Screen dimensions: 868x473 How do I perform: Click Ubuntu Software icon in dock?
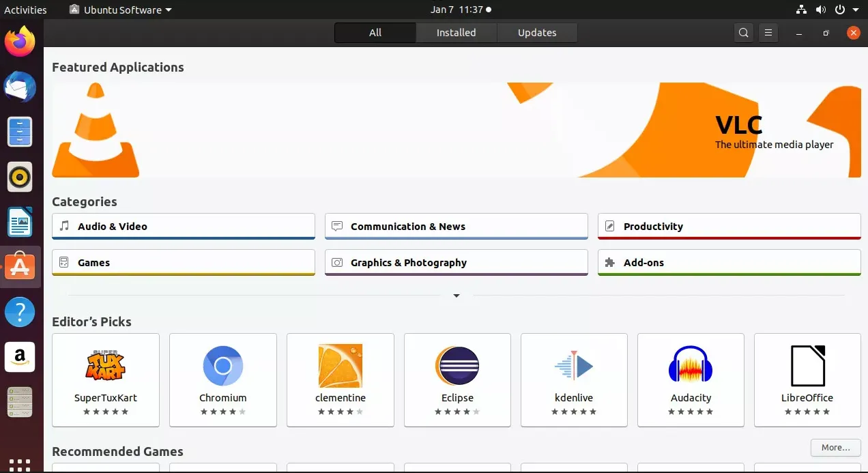(x=20, y=267)
